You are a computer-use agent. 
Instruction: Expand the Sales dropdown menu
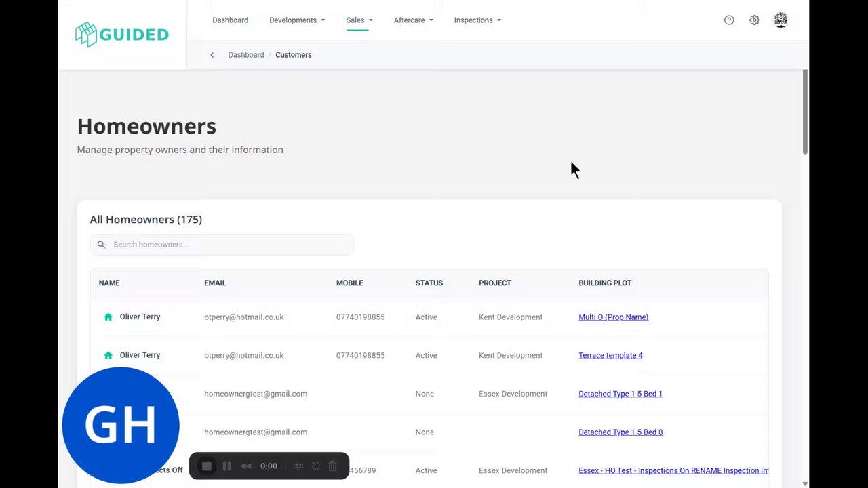[x=359, y=20]
